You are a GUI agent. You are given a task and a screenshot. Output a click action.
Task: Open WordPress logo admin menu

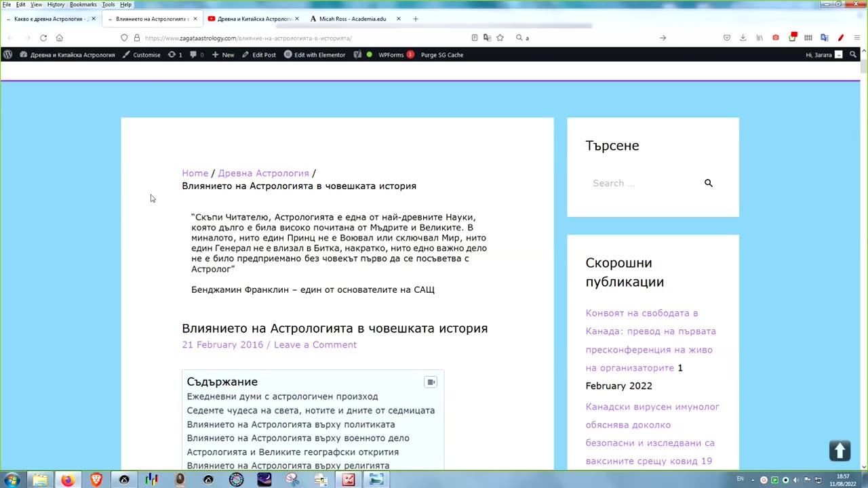[x=7, y=55]
